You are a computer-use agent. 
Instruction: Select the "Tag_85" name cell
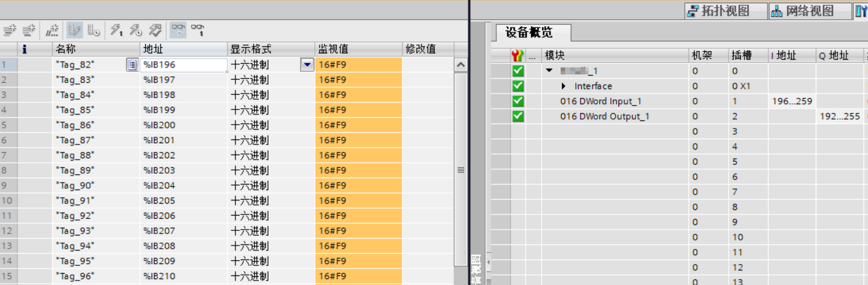click(x=95, y=109)
